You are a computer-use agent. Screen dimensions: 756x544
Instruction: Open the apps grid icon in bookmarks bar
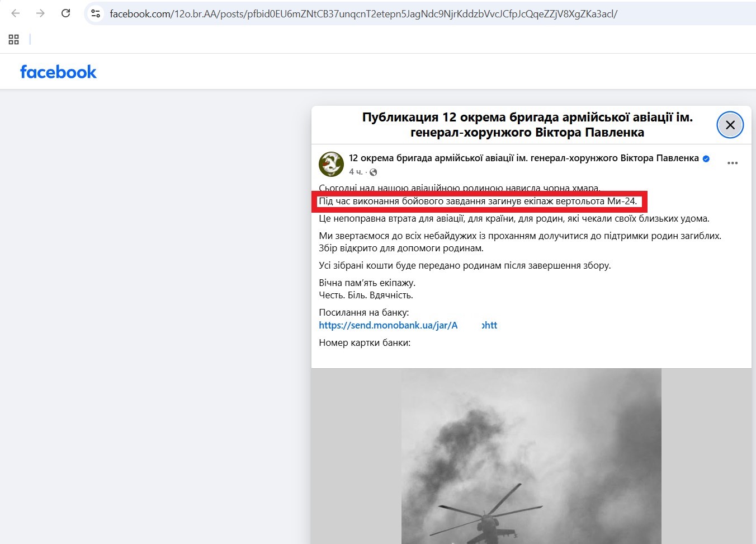pos(14,39)
